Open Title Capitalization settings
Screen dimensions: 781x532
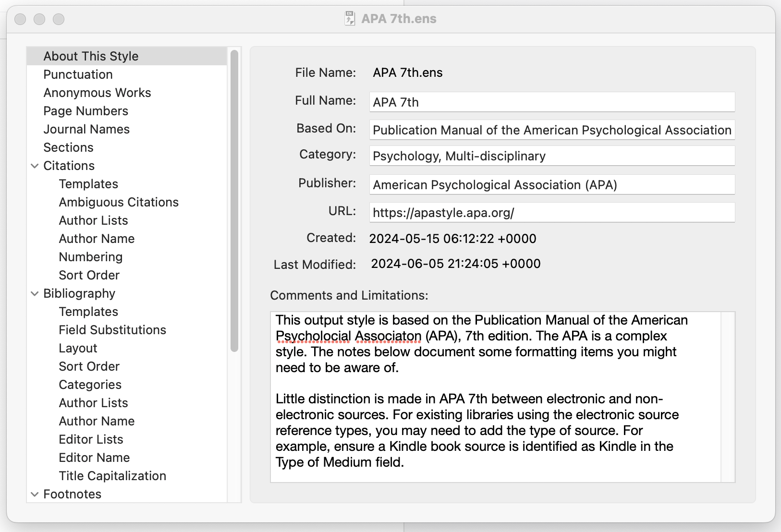[112, 475]
